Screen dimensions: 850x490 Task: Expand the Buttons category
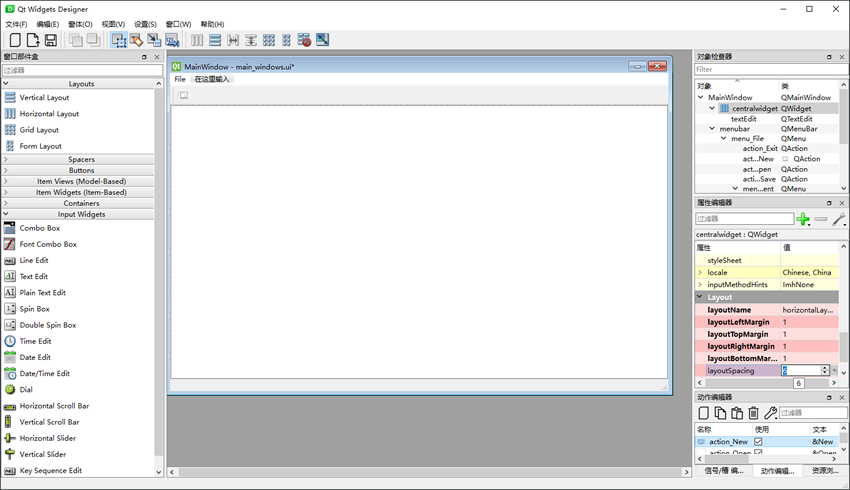(6, 170)
